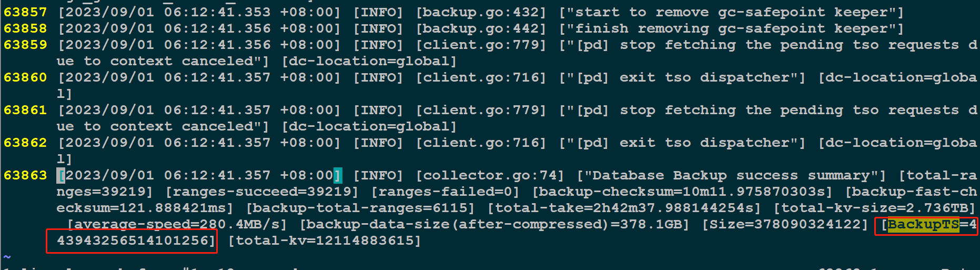Click line number 63857
Screen dimensions: 980x270
(x=25, y=12)
